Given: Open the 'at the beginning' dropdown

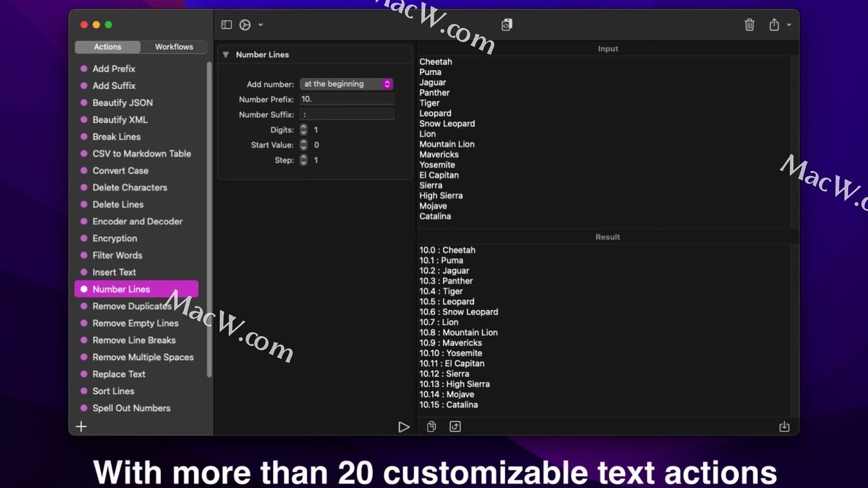Looking at the screenshot, I should [x=346, y=84].
